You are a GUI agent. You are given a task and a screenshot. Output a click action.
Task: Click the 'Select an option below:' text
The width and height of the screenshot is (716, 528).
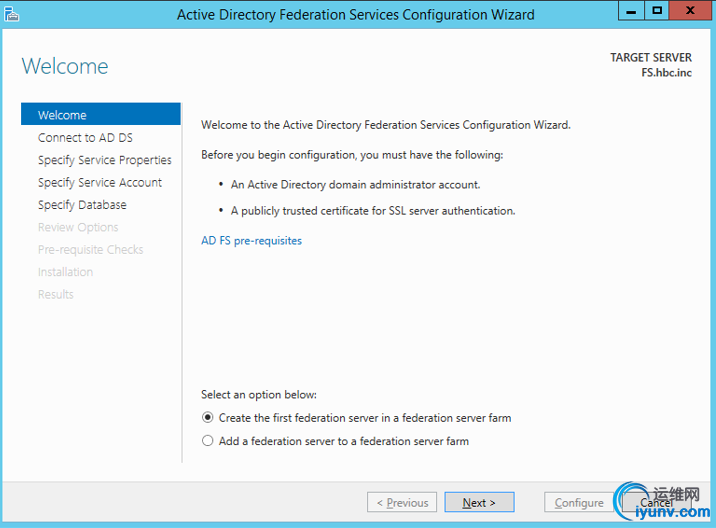[259, 395]
